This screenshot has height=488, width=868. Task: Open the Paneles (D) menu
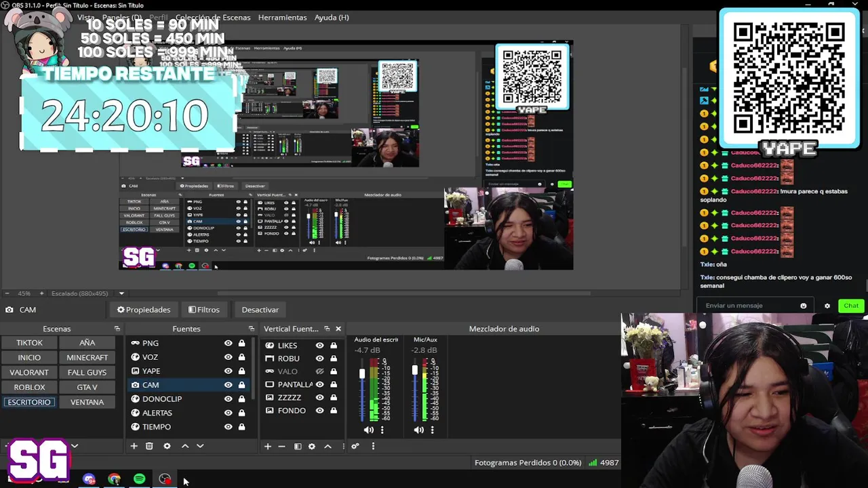tap(122, 18)
